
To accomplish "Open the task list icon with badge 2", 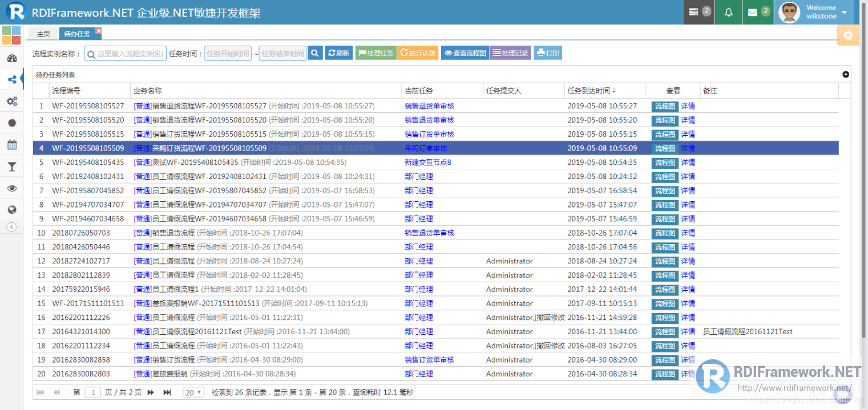I will tap(699, 12).
